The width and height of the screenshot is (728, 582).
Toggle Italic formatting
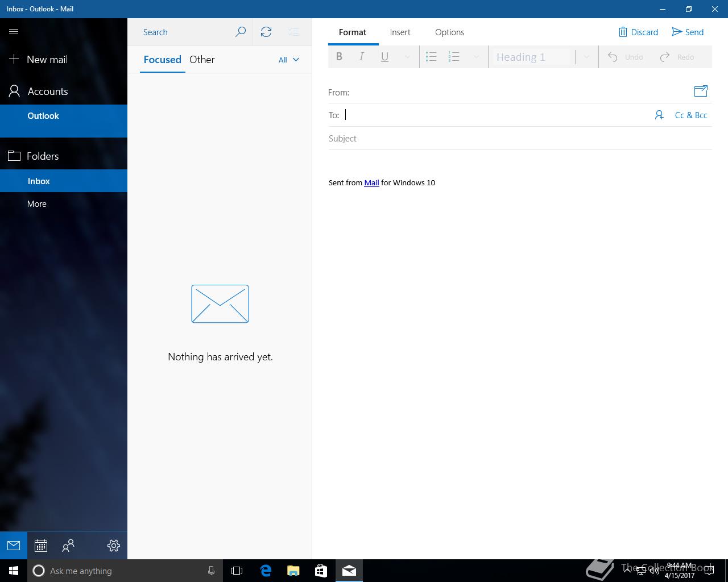(362, 57)
